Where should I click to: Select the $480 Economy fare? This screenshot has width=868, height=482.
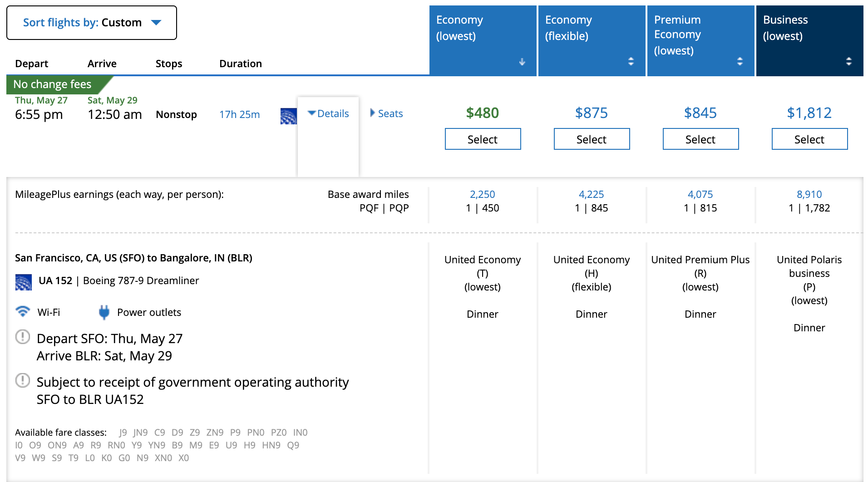(483, 139)
